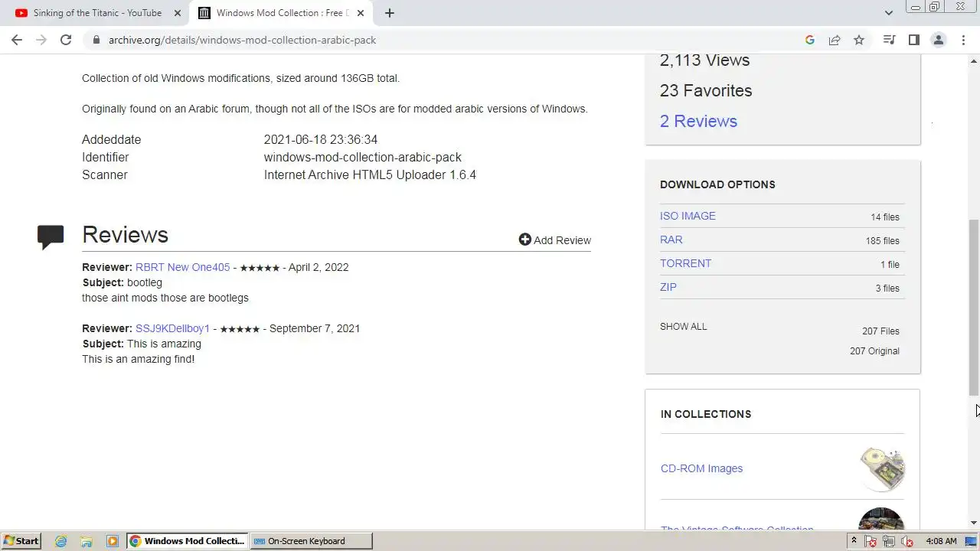Open reviewer SSJ9KDellboy1 profile

172,328
